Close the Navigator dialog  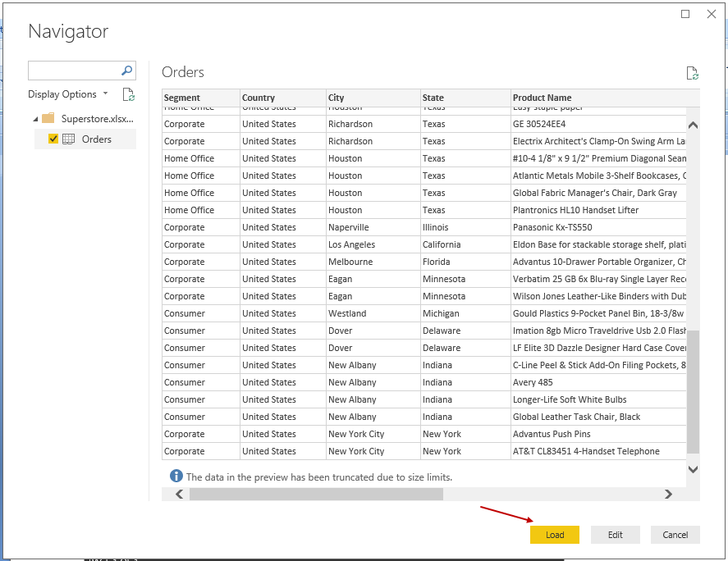[712, 14]
